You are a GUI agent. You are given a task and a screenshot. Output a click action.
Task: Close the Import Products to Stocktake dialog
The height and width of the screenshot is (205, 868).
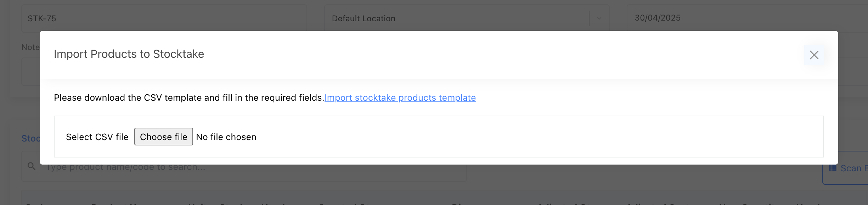(x=814, y=55)
